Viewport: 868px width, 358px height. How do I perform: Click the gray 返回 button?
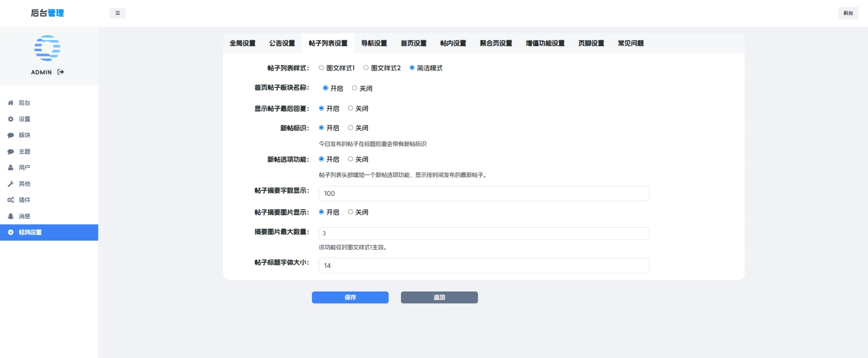click(440, 297)
